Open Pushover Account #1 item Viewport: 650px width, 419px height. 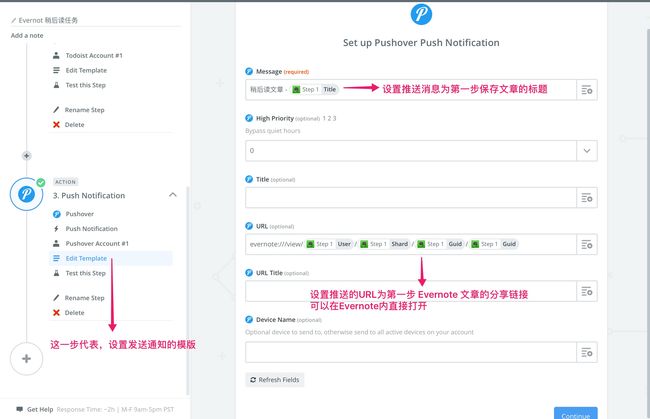click(91, 244)
